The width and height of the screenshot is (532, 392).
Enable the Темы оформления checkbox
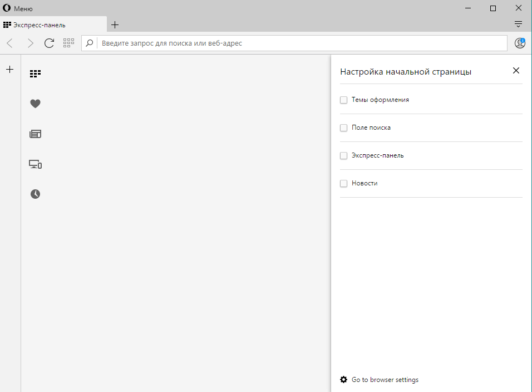click(x=344, y=100)
